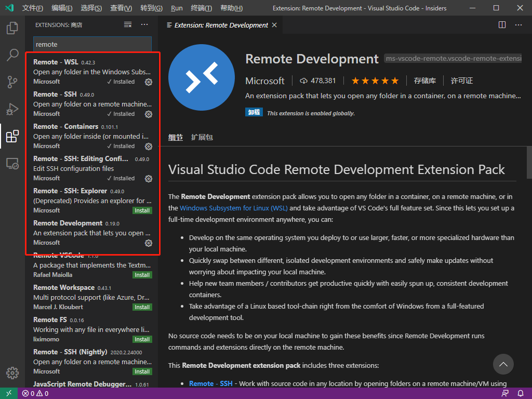Select the Extensions view icon
This screenshot has height=399, width=532.
point(12,137)
